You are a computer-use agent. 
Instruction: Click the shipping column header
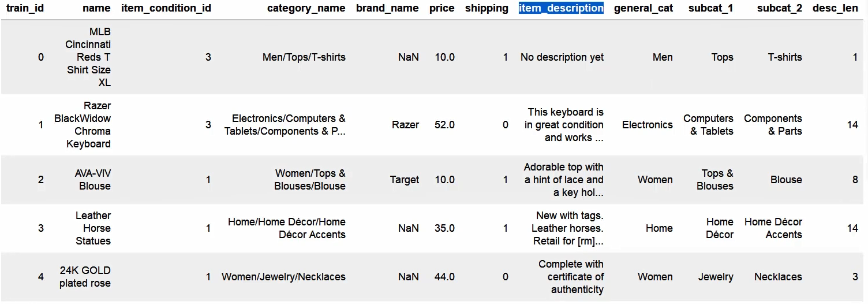(487, 8)
